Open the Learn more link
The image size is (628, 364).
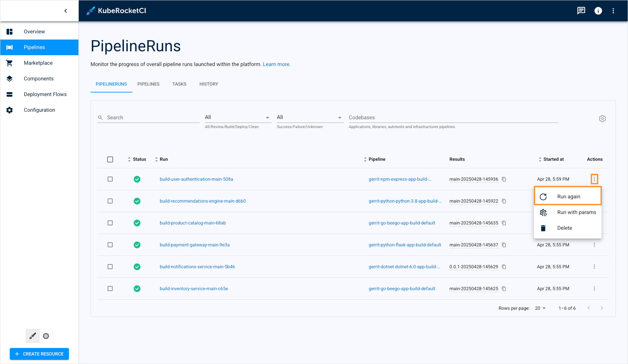(276, 64)
